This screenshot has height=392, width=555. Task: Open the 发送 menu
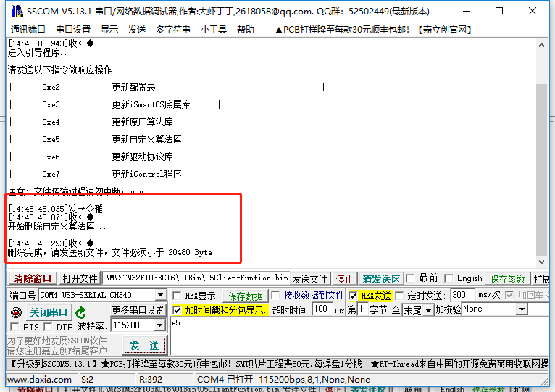coord(137,30)
